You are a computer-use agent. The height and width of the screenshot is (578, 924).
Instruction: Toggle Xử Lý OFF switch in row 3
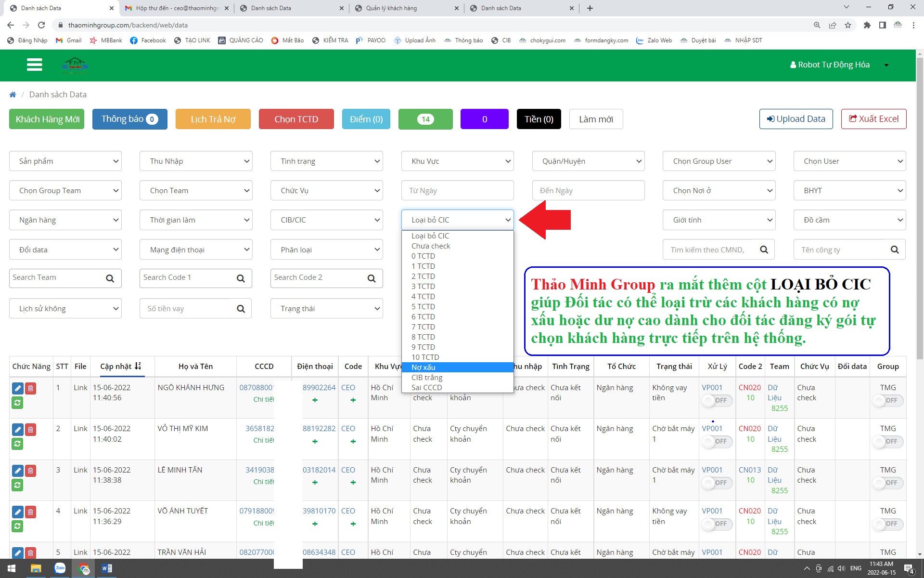(717, 483)
